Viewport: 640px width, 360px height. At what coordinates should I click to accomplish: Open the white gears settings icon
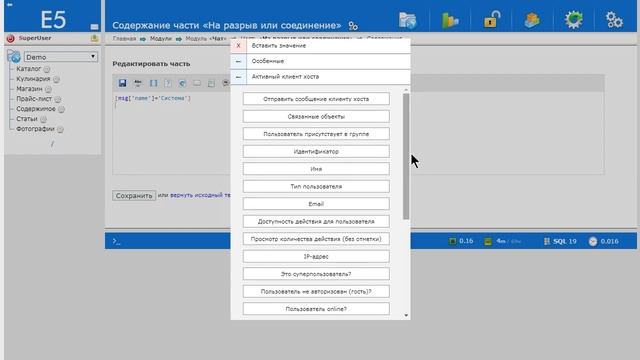[x=614, y=20]
